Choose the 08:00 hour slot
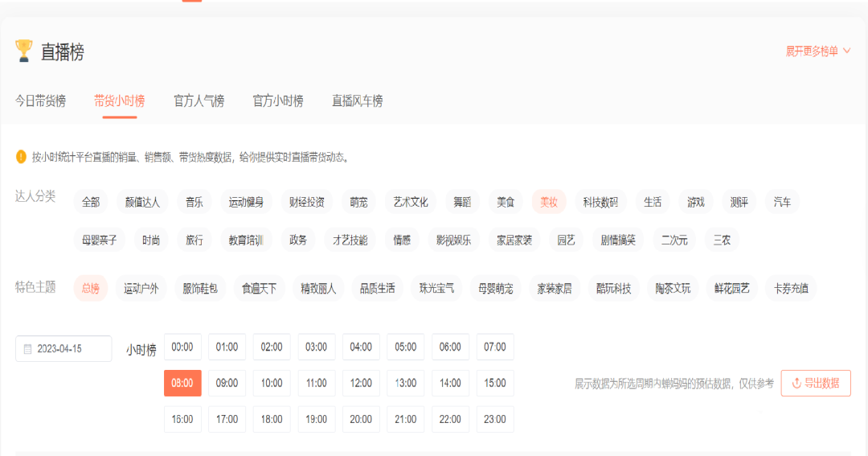 (182, 384)
